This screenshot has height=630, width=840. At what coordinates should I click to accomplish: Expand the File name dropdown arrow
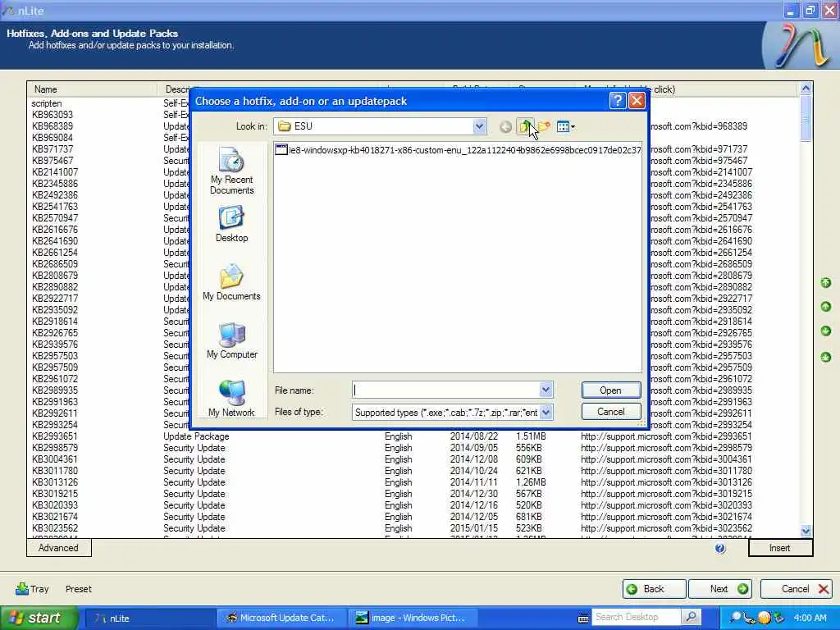pyautogui.click(x=546, y=390)
